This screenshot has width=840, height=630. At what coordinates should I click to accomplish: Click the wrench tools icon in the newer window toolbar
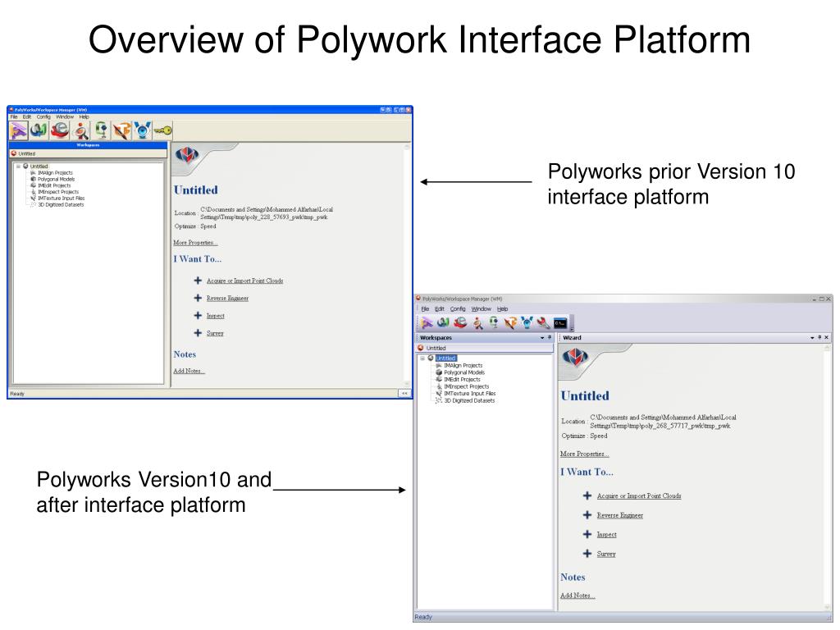544,322
